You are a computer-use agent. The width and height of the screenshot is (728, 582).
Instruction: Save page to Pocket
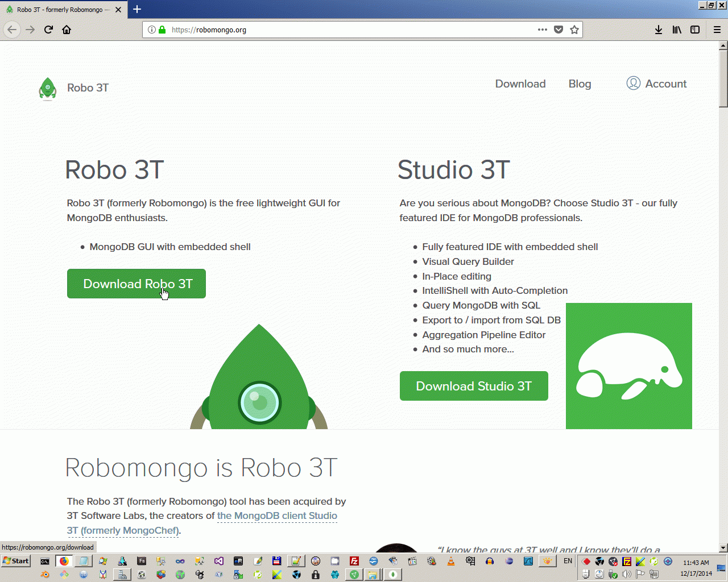(559, 30)
